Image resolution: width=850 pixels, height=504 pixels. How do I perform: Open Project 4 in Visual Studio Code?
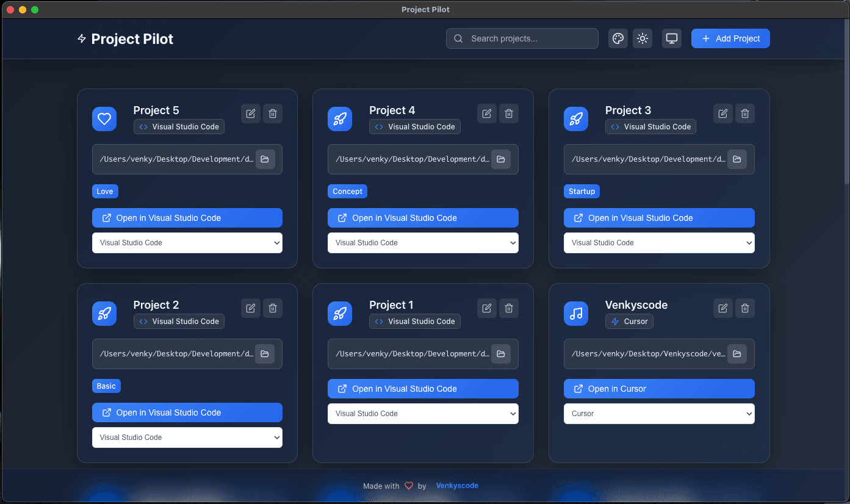(x=423, y=218)
